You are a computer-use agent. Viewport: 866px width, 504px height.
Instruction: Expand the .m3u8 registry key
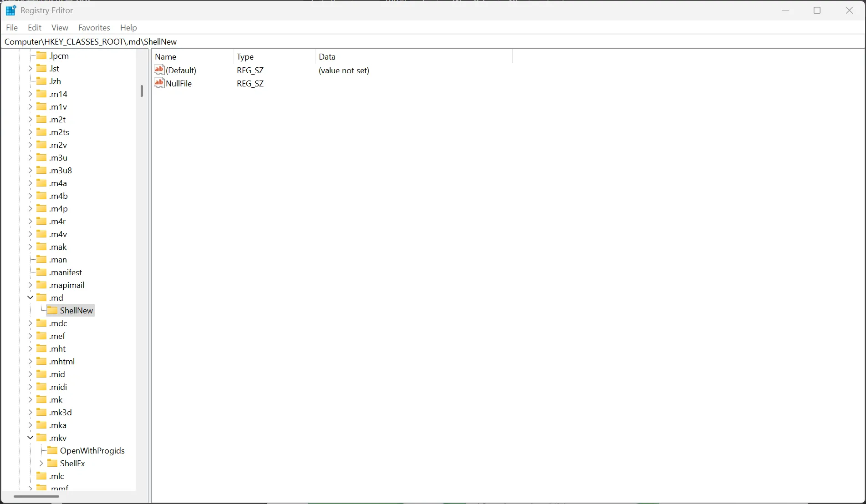point(30,170)
